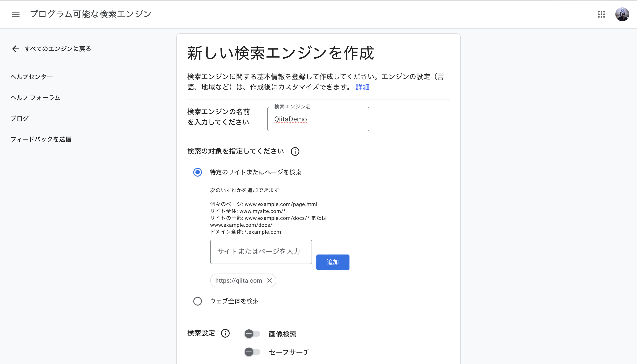Open the Google apps grid
The image size is (637, 364).
coord(601,14)
